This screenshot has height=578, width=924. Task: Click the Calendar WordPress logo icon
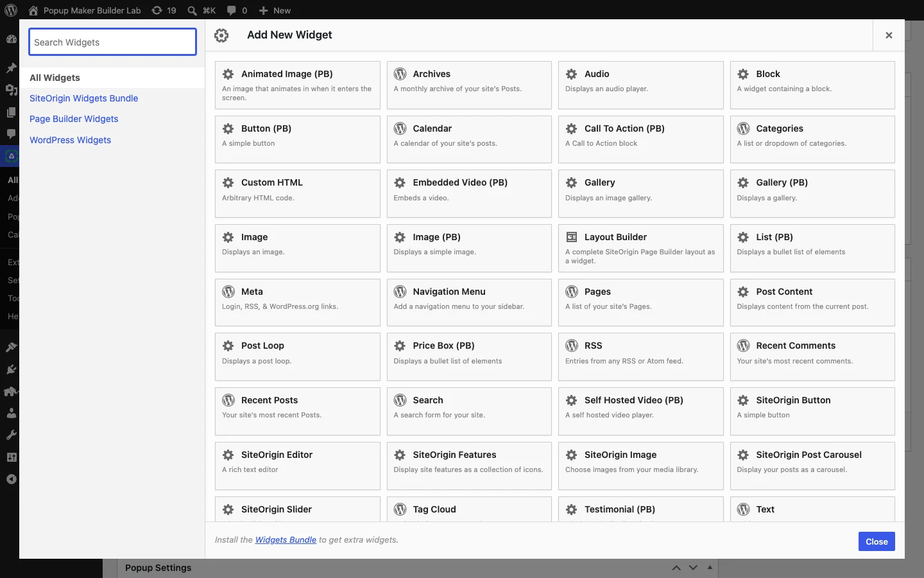[x=400, y=128]
